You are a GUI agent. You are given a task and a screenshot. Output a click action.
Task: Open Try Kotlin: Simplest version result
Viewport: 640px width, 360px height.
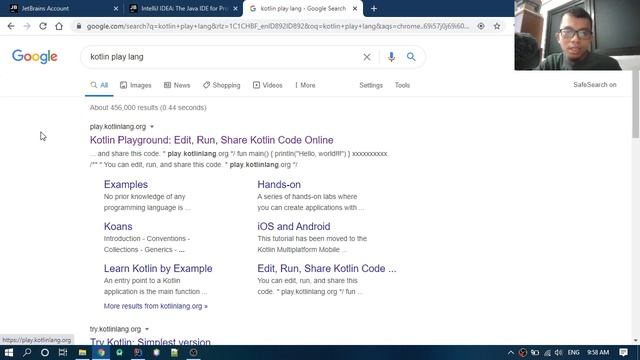click(x=150, y=341)
